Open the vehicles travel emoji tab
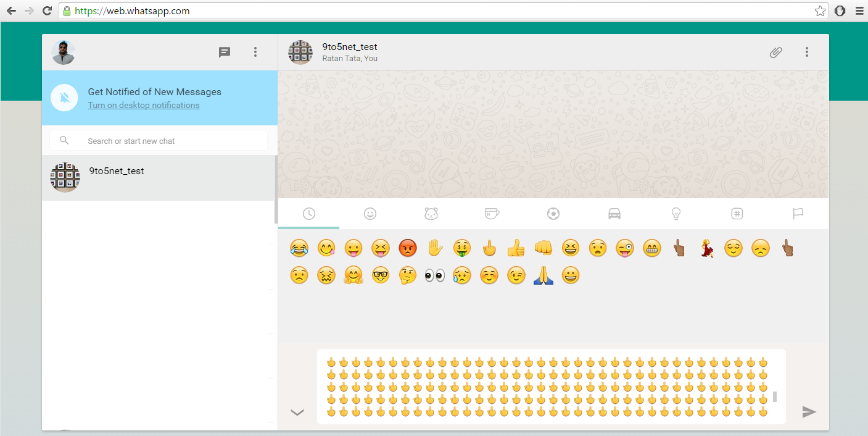 tap(614, 214)
